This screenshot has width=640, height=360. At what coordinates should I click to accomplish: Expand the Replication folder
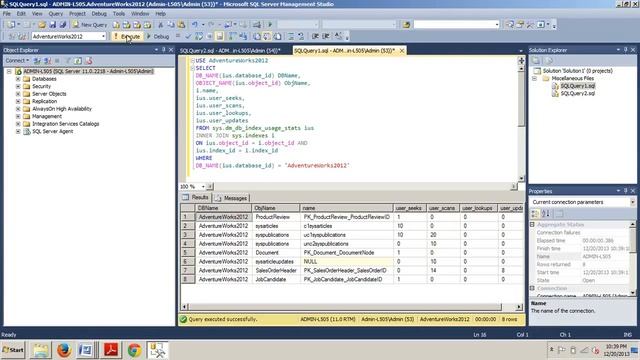[x=18, y=102]
